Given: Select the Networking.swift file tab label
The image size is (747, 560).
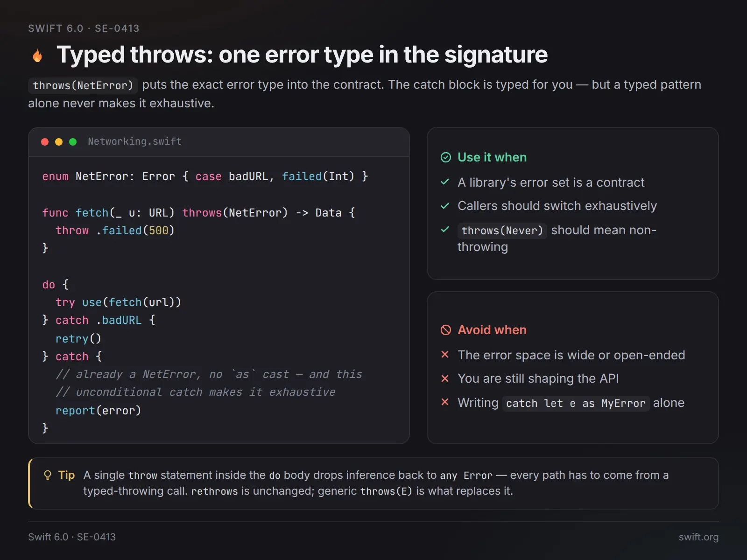Looking at the screenshot, I should point(135,141).
